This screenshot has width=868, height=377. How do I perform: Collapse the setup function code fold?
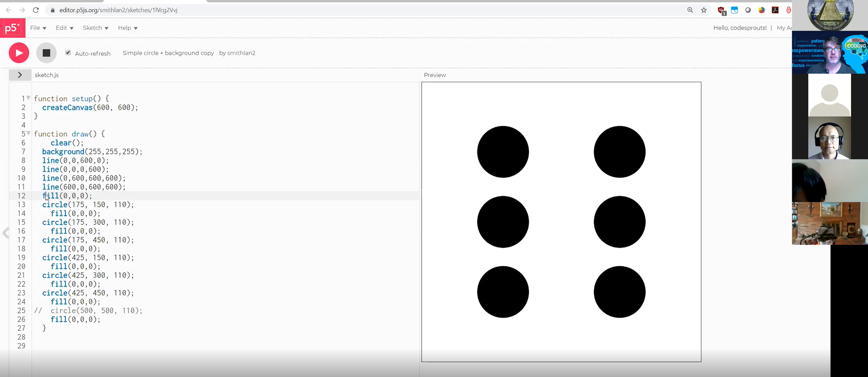tap(29, 98)
